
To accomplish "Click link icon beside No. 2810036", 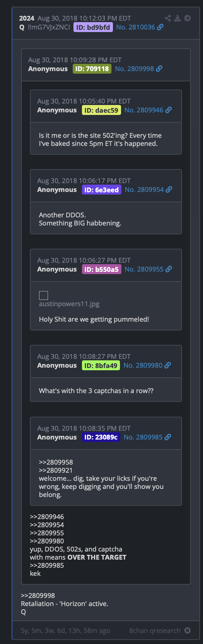I will [x=160, y=27].
